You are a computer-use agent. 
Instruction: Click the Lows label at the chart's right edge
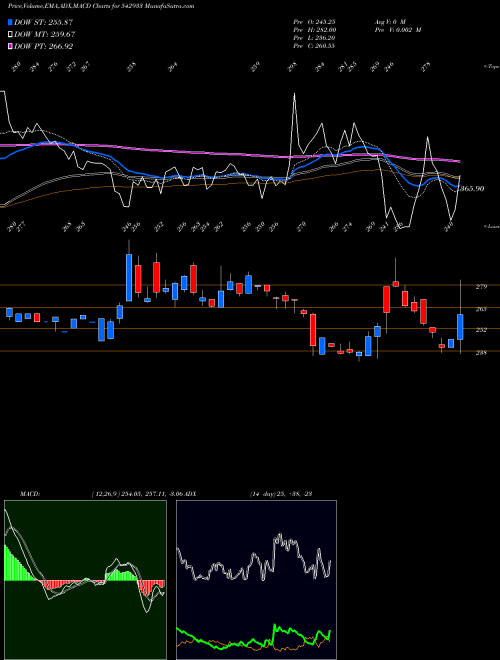point(491,226)
